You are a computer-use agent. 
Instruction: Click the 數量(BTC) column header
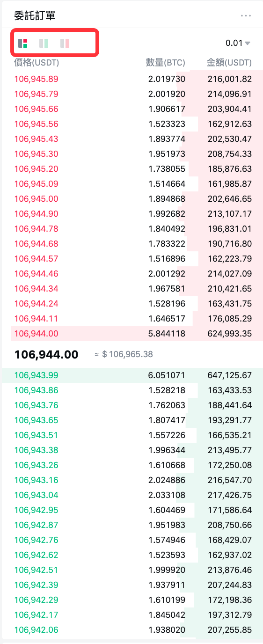(165, 62)
